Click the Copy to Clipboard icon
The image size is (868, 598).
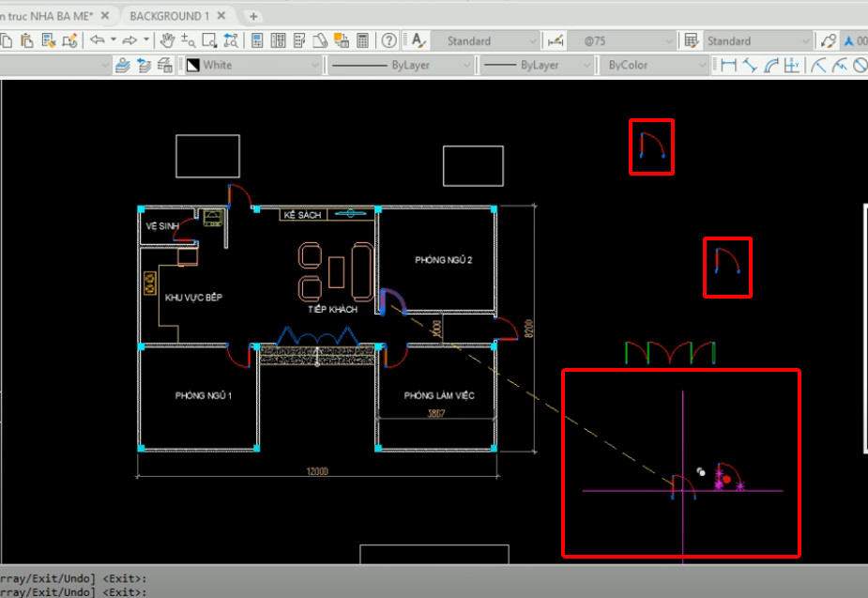[5, 40]
